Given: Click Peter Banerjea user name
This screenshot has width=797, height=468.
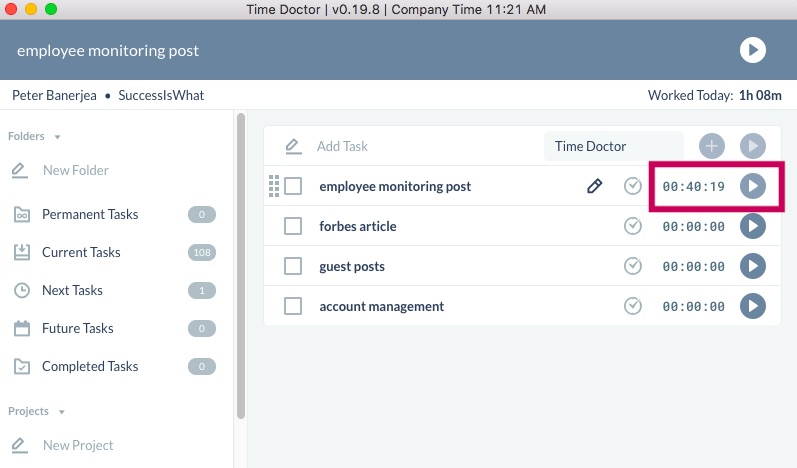Looking at the screenshot, I should coord(54,96).
